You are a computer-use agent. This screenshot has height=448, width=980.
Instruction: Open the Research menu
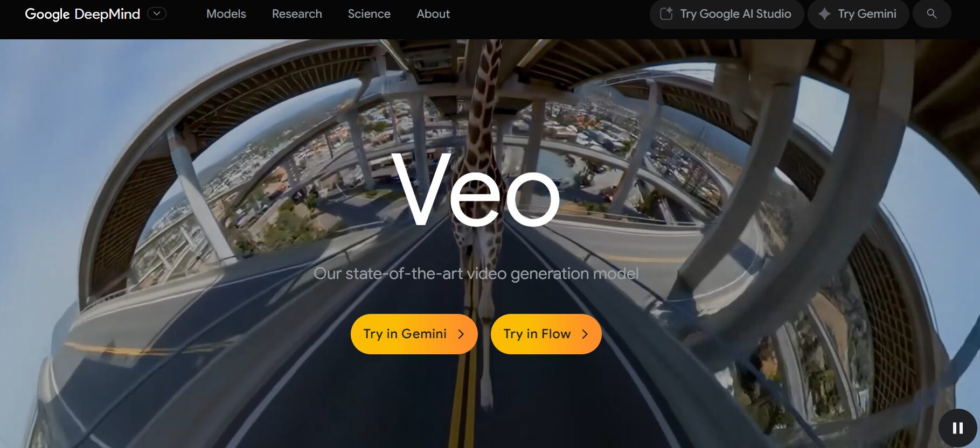click(297, 14)
